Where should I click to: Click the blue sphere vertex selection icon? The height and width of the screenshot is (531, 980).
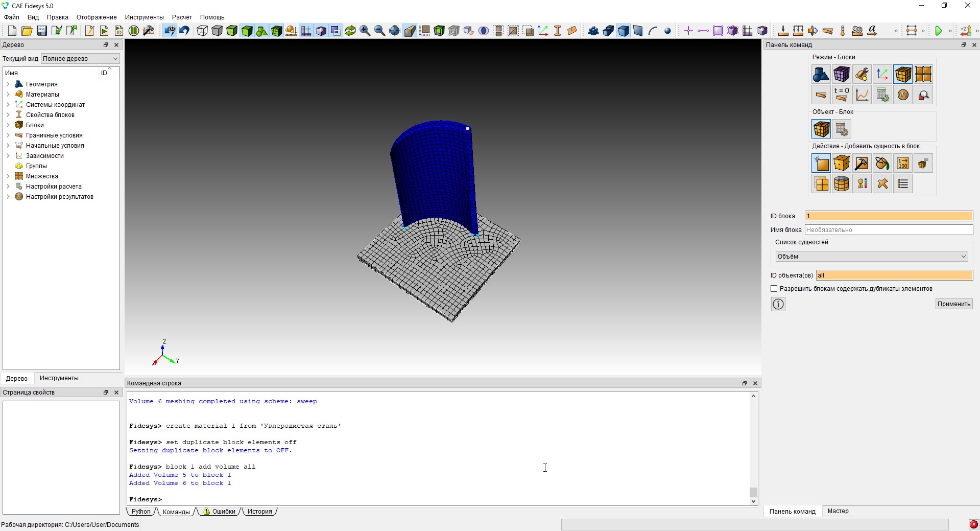point(667,31)
